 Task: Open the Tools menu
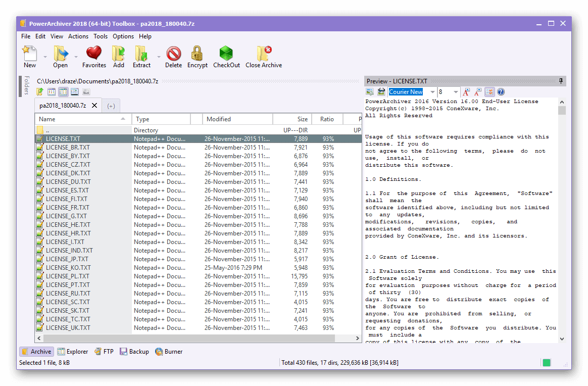(x=101, y=36)
